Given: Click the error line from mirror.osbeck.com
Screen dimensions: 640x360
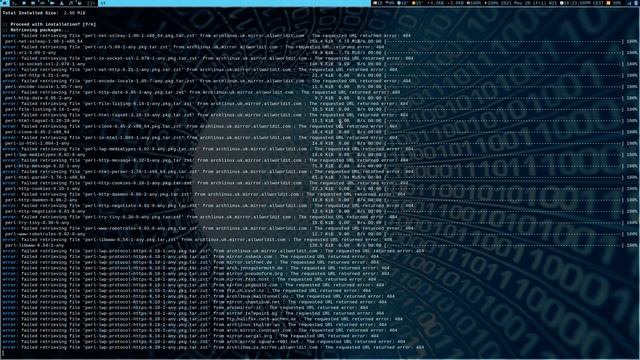Looking at the screenshot, I should click(x=190, y=257).
